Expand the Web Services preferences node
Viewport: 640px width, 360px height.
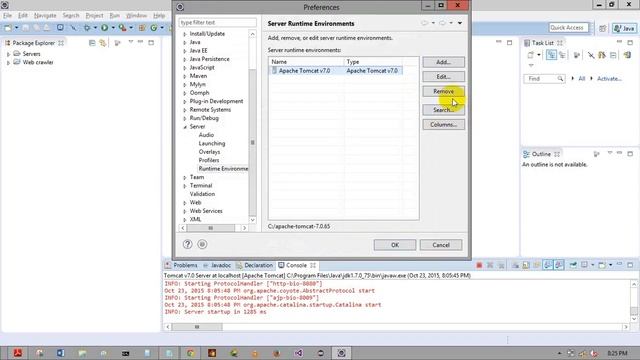pos(185,211)
